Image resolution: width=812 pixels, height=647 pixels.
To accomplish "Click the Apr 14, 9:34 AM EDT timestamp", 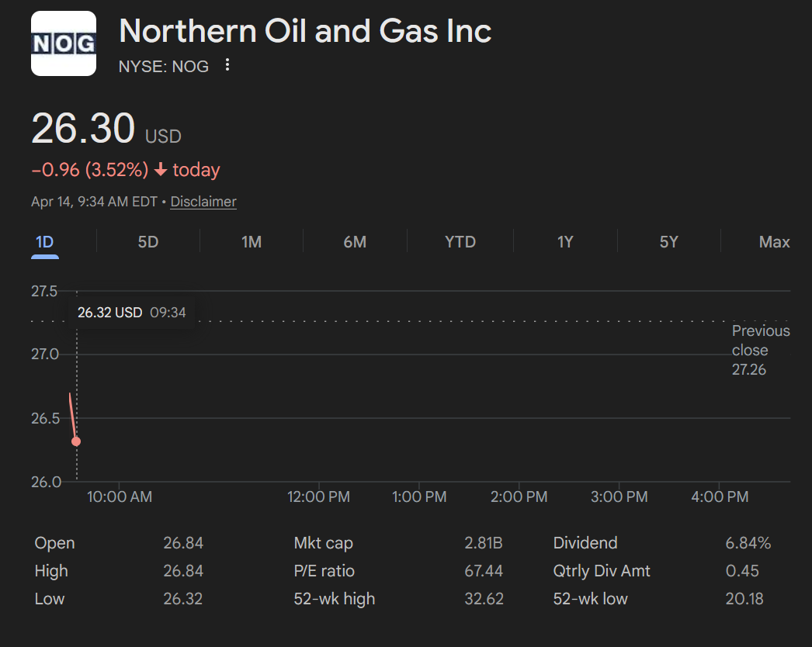I will point(94,202).
